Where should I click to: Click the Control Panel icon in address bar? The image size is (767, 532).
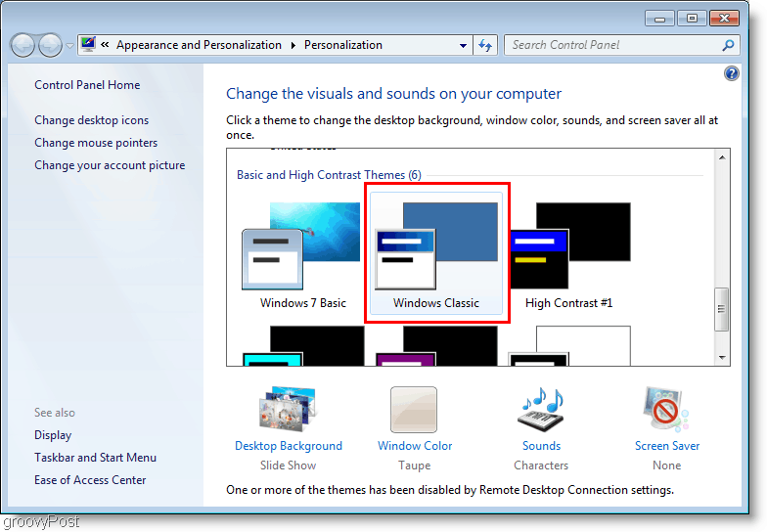(88, 45)
